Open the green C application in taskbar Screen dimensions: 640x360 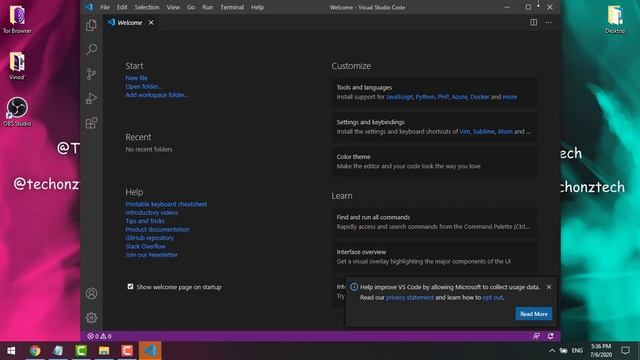click(81, 351)
